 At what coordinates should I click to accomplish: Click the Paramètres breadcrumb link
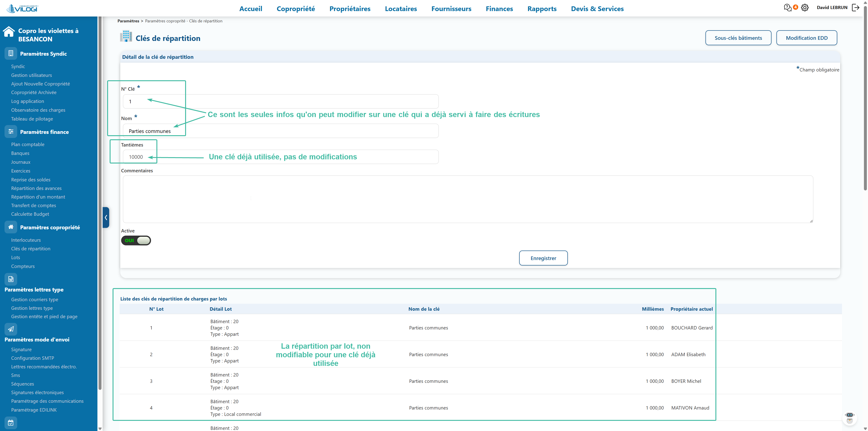point(128,21)
